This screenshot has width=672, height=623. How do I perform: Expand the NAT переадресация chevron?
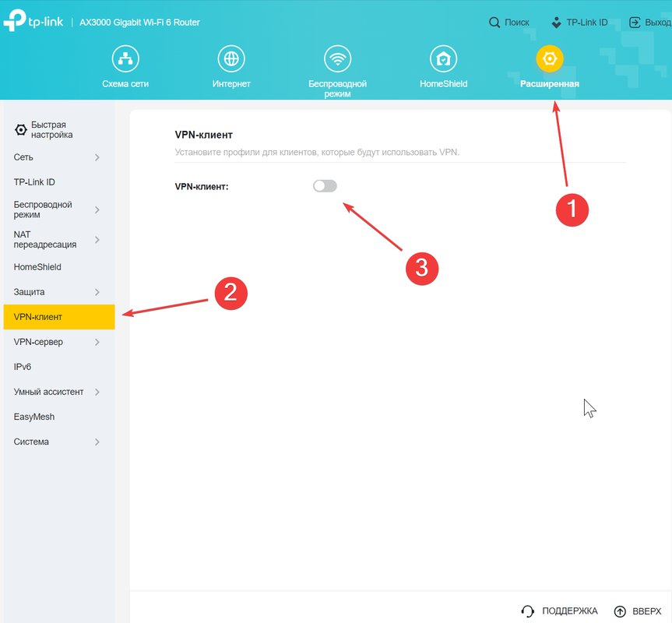tap(97, 240)
